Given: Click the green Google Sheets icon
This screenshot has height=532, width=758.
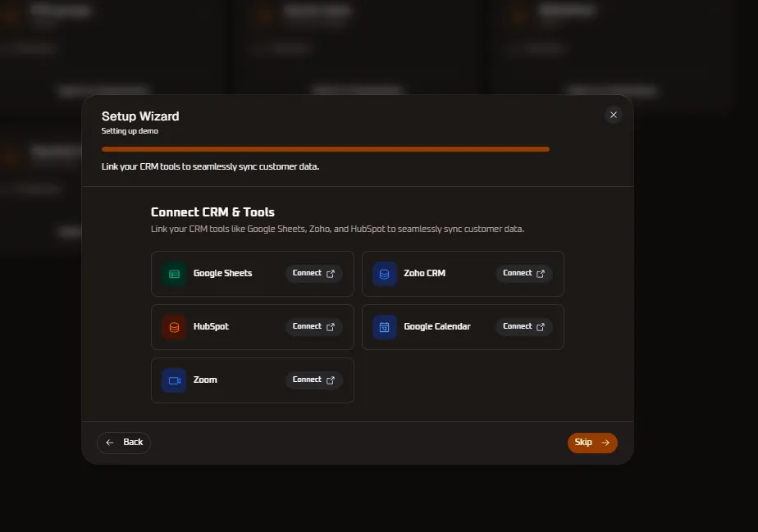Looking at the screenshot, I should click(x=174, y=274).
